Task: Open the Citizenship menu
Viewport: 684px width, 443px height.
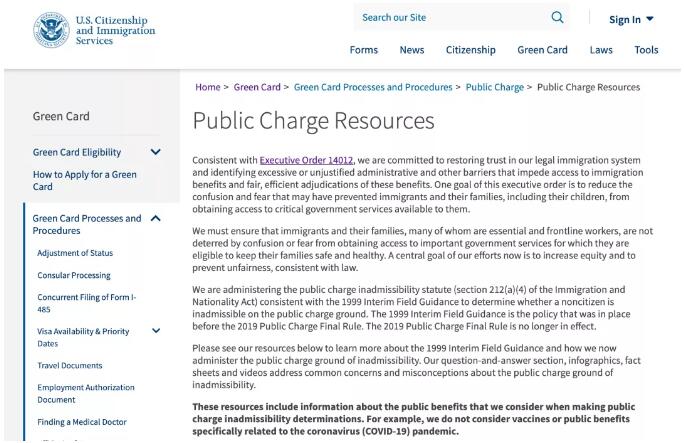Action: point(471,50)
